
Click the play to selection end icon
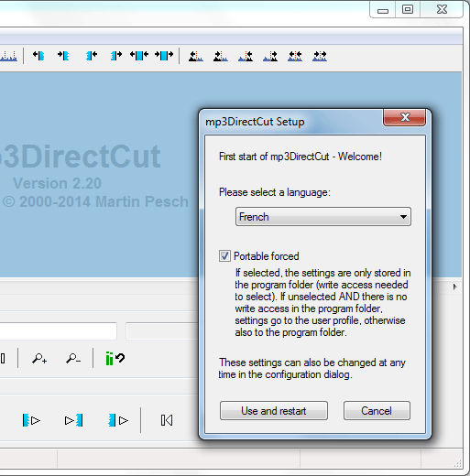pyautogui.click(x=73, y=420)
